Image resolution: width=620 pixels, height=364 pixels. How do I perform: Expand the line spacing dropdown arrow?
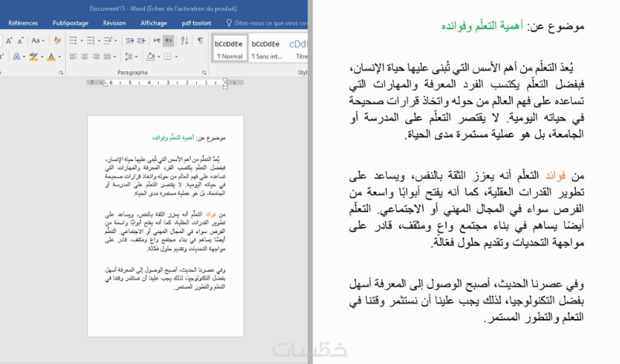tap(136, 57)
